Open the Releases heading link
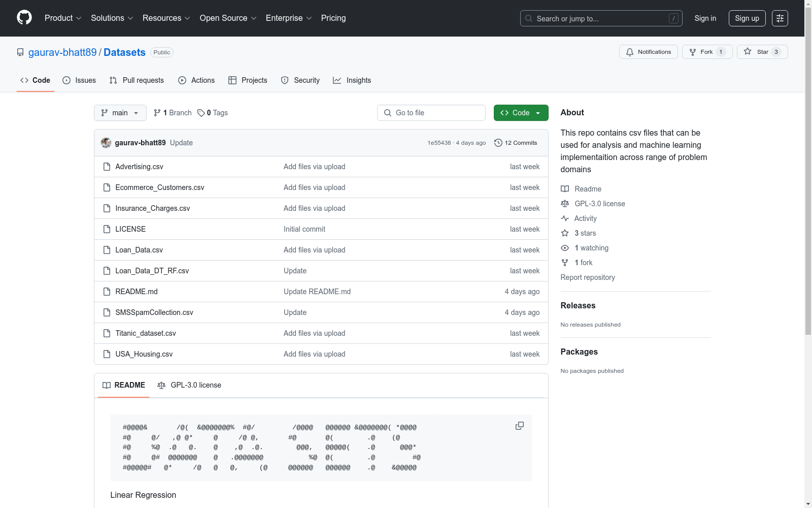The image size is (812, 508). (578, 305)
